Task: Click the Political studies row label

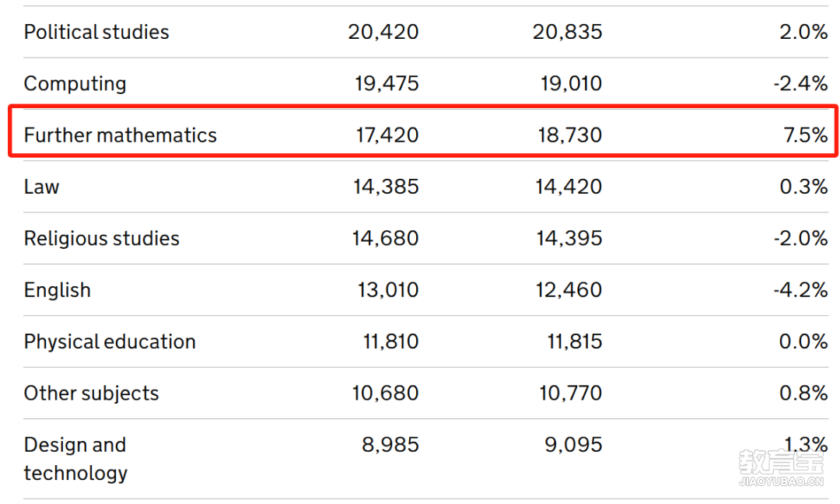Action: coord(96,32)
